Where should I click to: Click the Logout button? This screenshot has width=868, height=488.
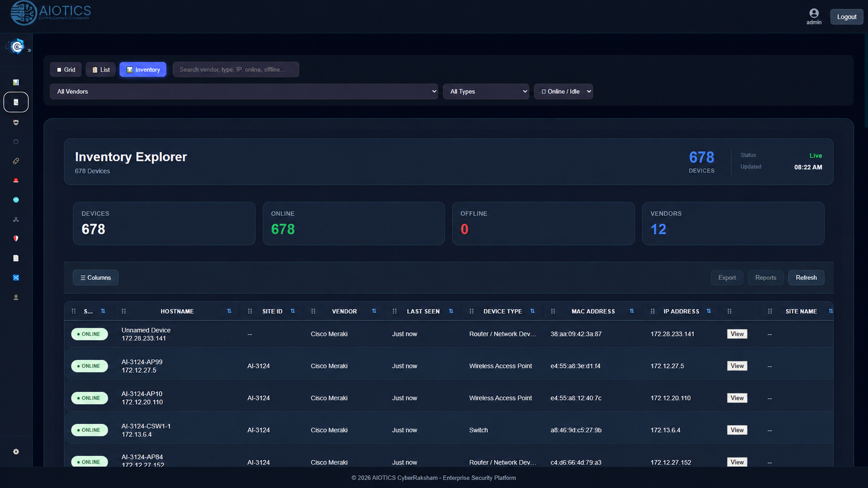[x=846, y=17]
